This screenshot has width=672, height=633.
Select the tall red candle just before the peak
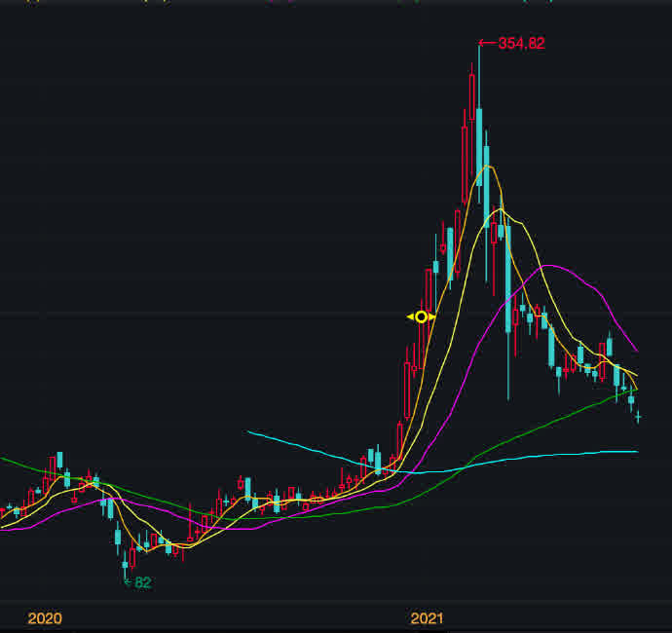(x=471, y=97)
